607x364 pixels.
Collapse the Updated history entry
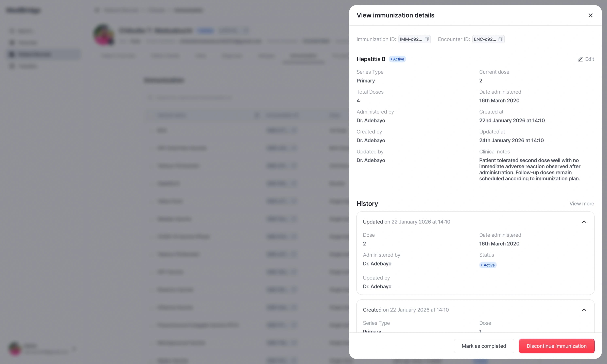(584, 222)
